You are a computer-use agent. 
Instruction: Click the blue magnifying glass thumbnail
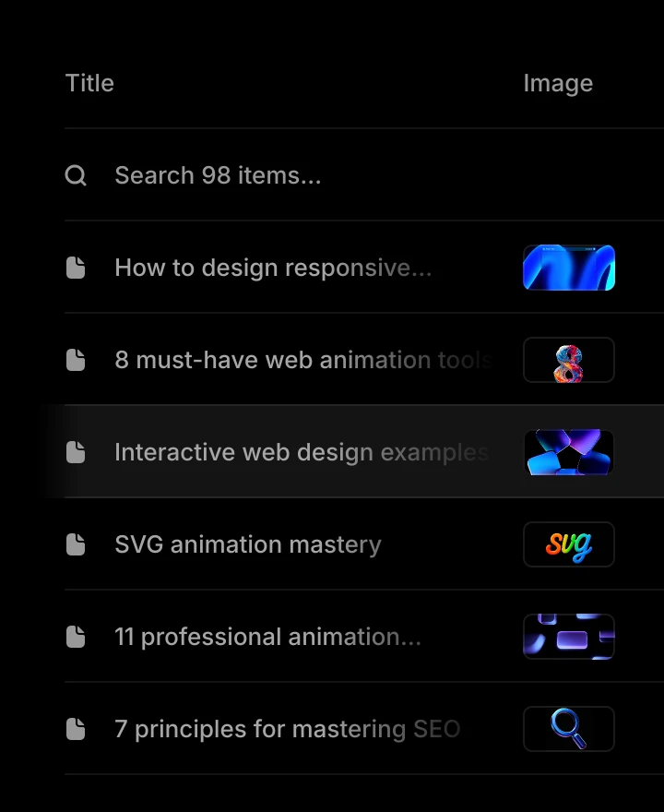(569, 729)
